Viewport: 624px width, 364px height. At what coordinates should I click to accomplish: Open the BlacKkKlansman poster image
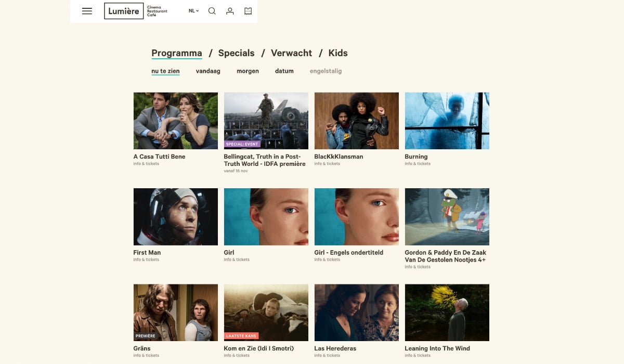(357, 121)
